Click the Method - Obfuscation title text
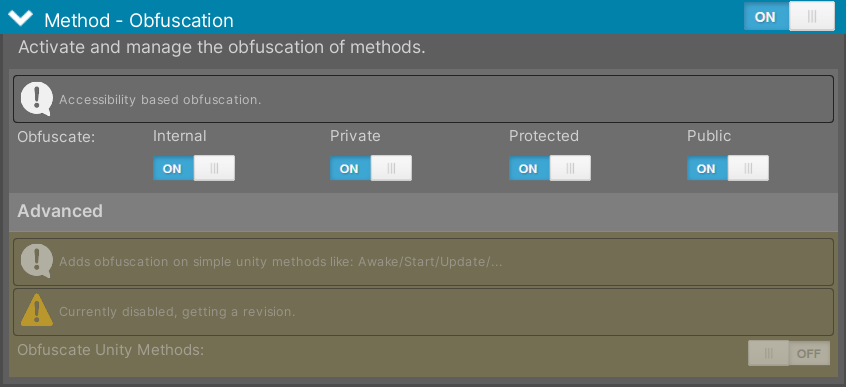This screenshot has width=846, height=387. tap(139, 21)
